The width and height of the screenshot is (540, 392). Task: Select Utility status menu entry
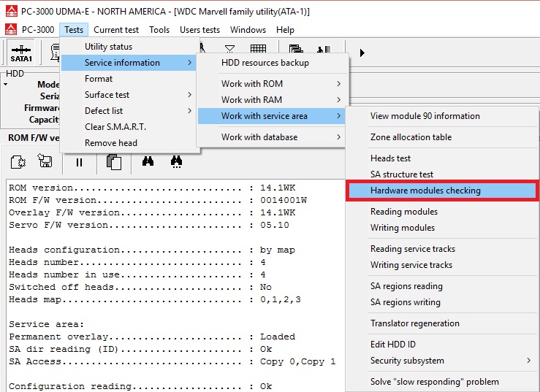[x=129, y=47]
